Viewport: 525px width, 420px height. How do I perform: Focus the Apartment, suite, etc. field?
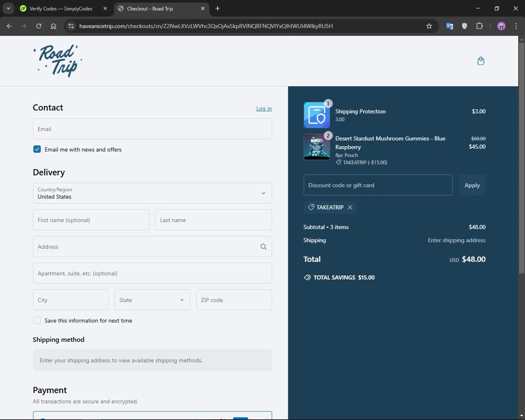152,273
